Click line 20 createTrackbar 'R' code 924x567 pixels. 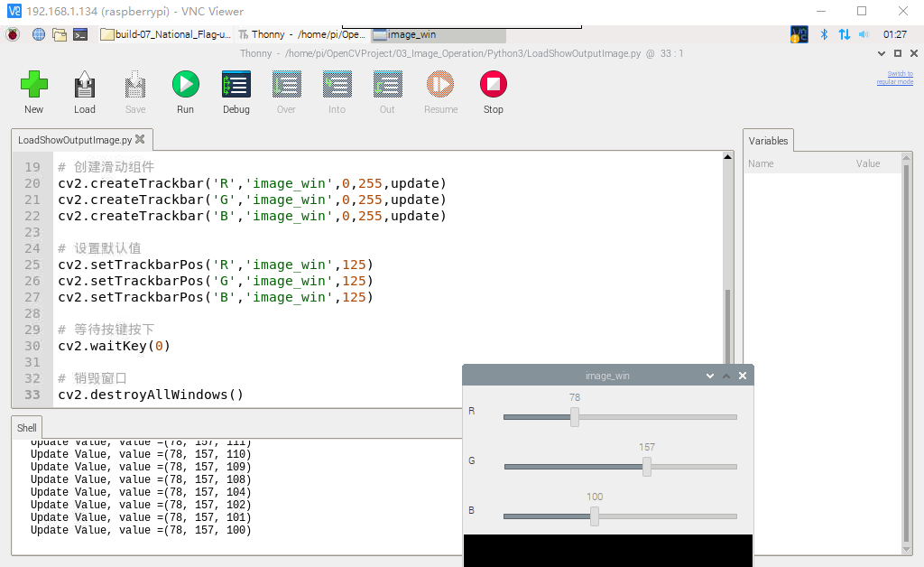click(x=252, y=184)
